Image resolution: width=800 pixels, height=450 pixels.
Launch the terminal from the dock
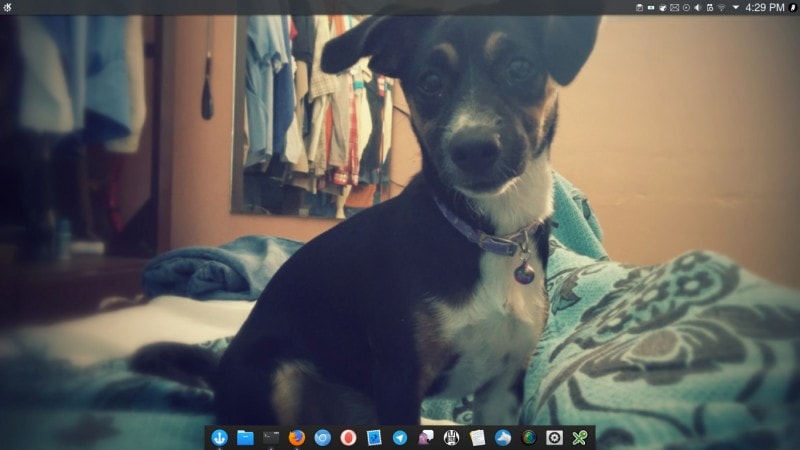coord(271,437)
